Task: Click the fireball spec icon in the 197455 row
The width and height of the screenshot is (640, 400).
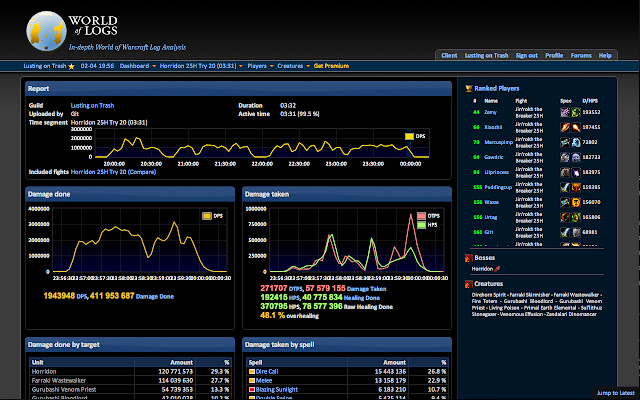Action: click(x=576, y=127)
